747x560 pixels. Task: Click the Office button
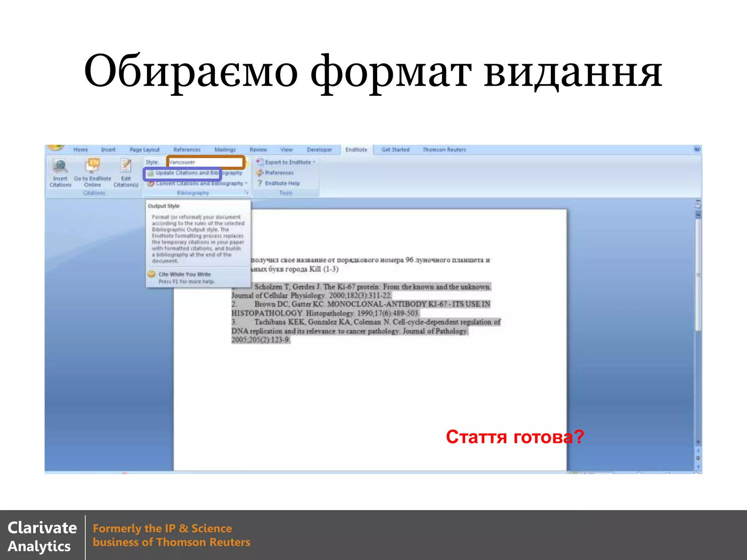click(x=55, y=148)
